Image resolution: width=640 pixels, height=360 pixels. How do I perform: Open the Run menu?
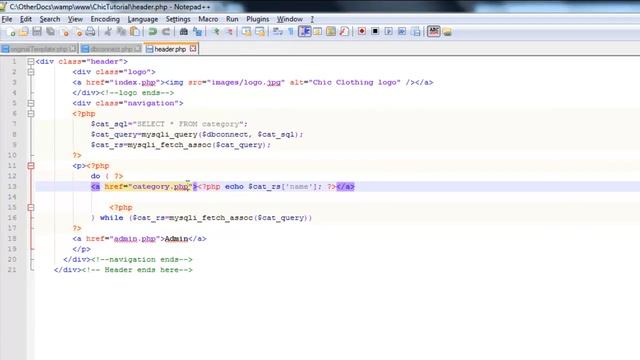(232, 19)
